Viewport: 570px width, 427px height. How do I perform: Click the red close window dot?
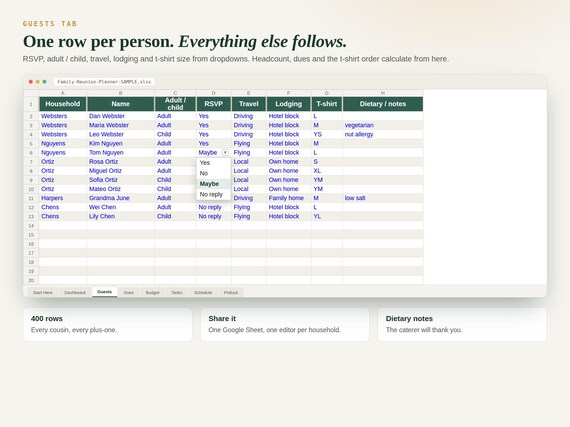[31, 82]
